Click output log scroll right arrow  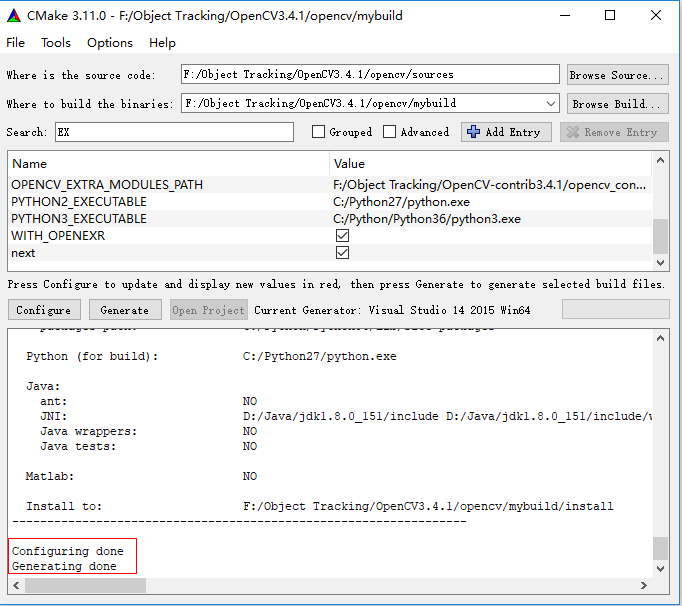click(x=644, y=586)
